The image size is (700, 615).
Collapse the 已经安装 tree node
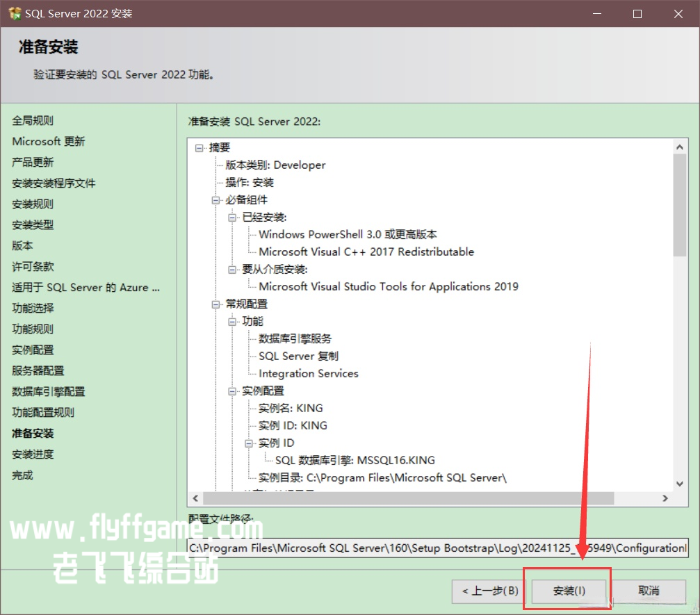pyautogui.click(x=232, y=218)
